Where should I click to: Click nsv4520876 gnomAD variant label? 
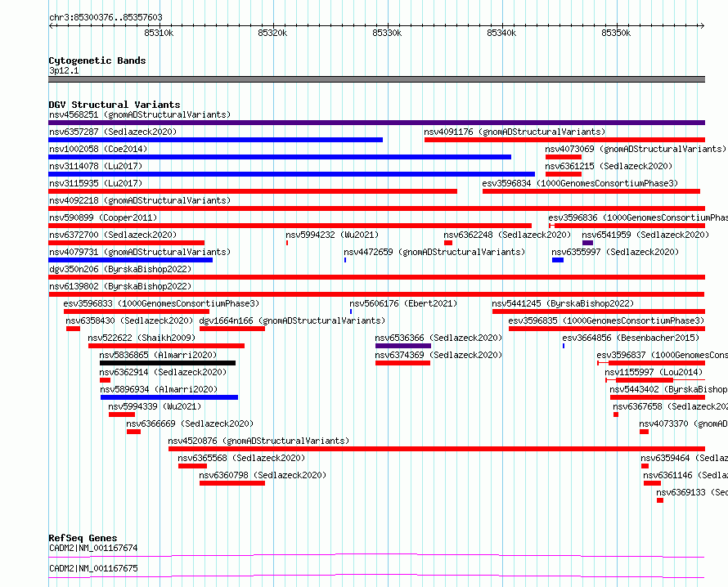click(x=258, y=441)
